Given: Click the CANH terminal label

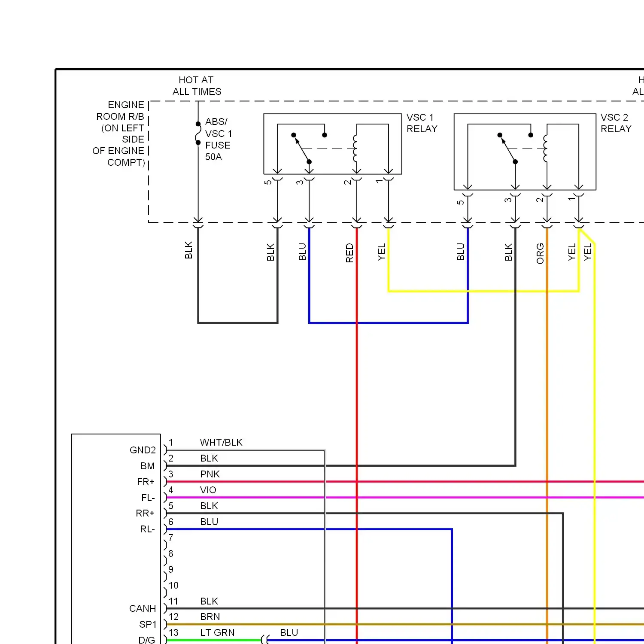Looking at the screenshot, I should (x=143, y=608).
